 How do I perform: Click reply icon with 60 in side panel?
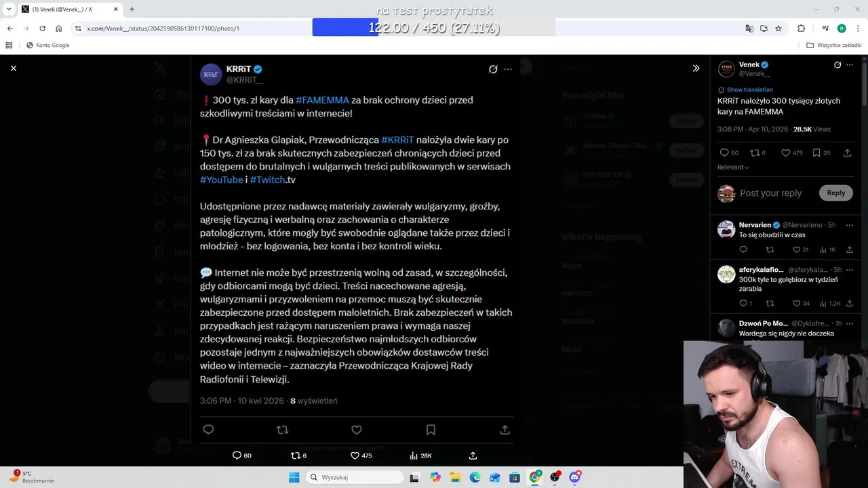coord(724,153)
